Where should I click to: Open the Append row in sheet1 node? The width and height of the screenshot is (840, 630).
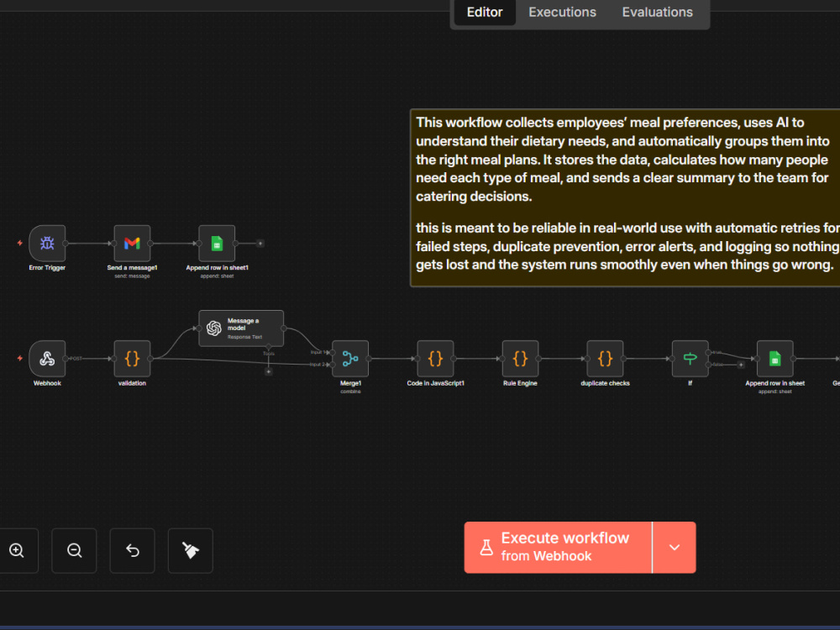click(217, 244)
